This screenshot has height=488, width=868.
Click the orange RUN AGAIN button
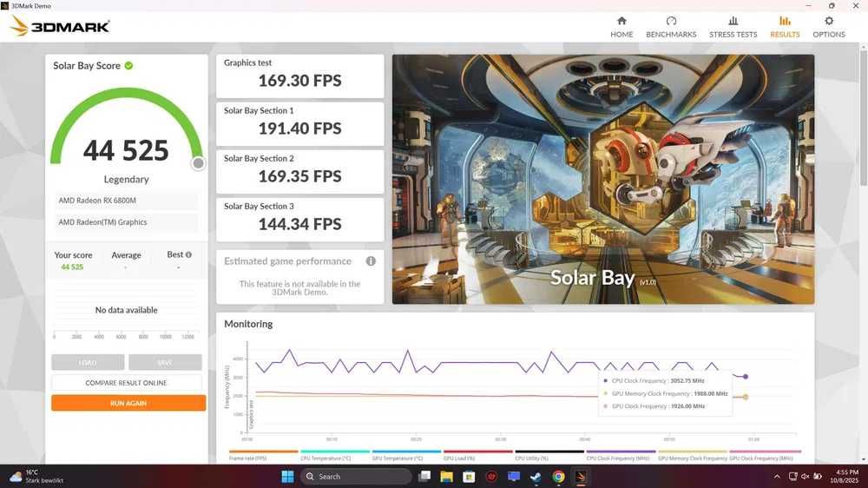[128, 403]
